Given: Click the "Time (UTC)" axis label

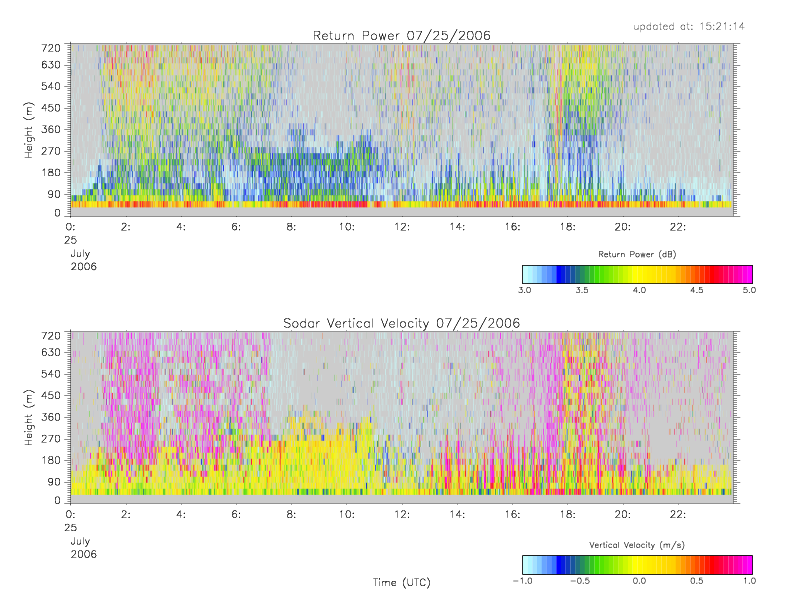Looking at the screenshot, I should [402, 582].
